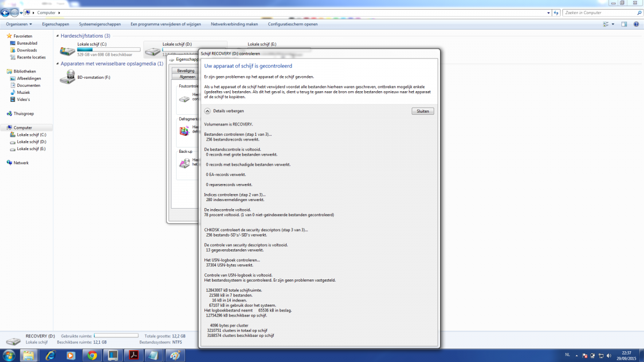Image resolution: width=644 pixels, height=362 pixels.
Task: Refresh the Computer view
Action: coord(557,12)
